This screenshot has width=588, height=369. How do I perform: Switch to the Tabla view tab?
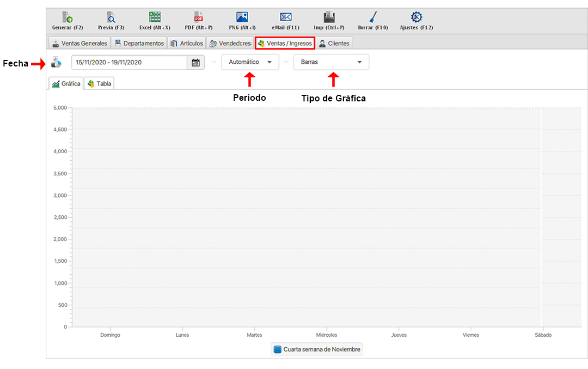100,84
